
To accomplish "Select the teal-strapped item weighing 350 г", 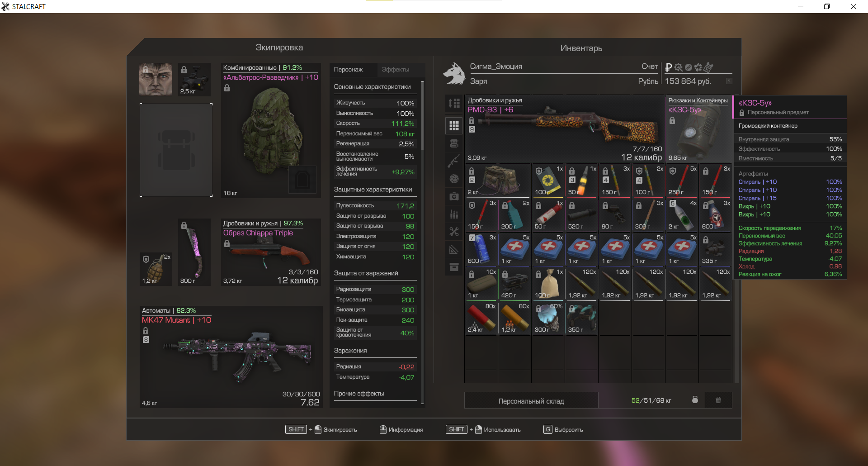I will (581, 318).
